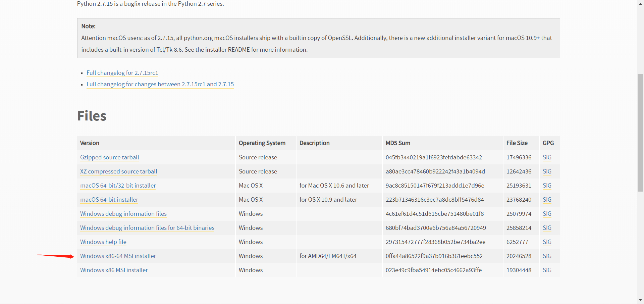Click the MD5 Sum column header
Viewport: 644px width, 304px height.
tap(398, 143)
